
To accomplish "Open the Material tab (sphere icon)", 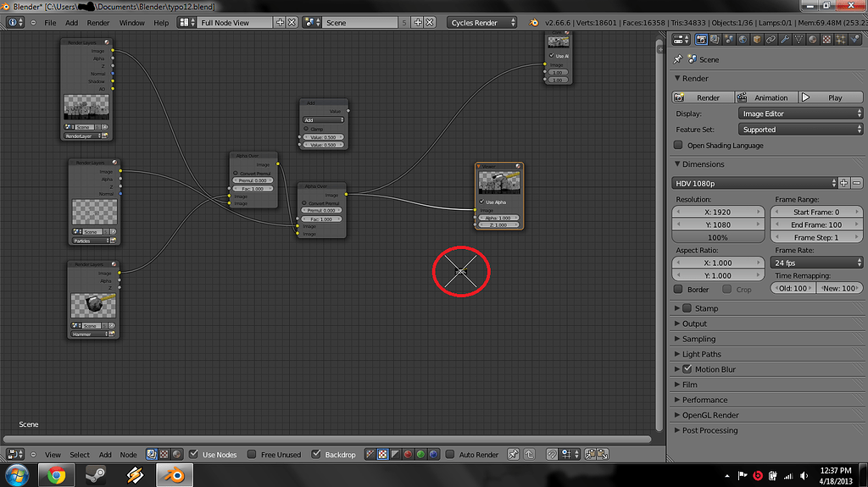I will (x=813, y=39).
